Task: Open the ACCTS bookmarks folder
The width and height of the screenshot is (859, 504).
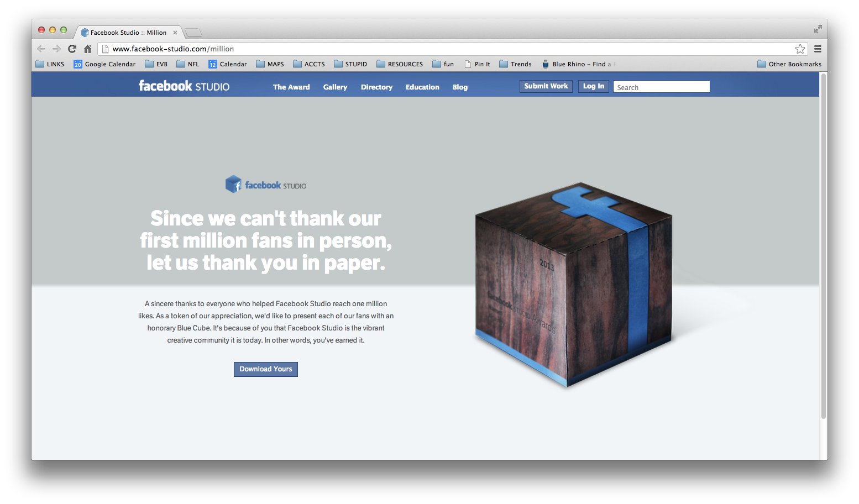Action: tap(309, 64)
